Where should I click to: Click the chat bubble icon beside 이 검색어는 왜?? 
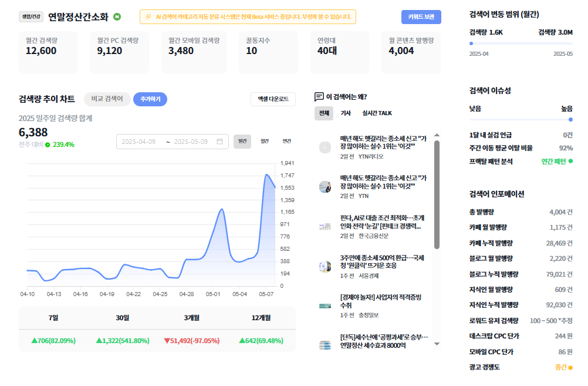(319, 97)
